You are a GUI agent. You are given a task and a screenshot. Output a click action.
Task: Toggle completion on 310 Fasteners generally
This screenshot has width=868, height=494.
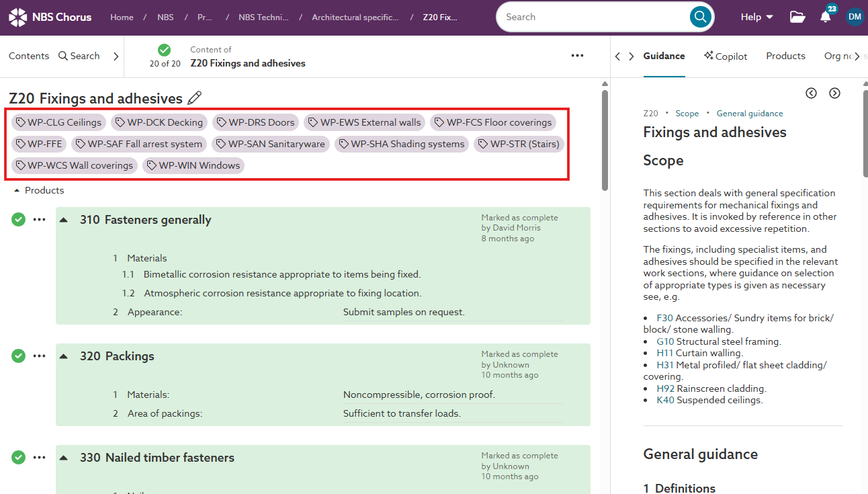click(x=18, y=219)
